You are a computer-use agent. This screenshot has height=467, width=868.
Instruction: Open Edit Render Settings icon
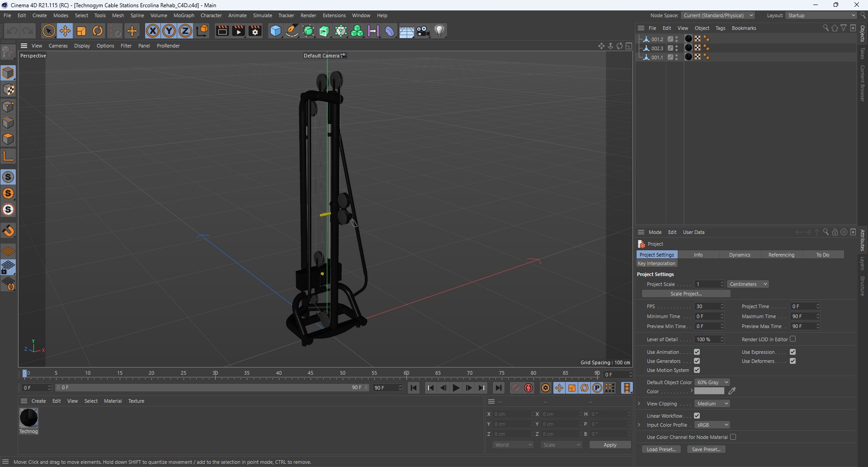255,31
